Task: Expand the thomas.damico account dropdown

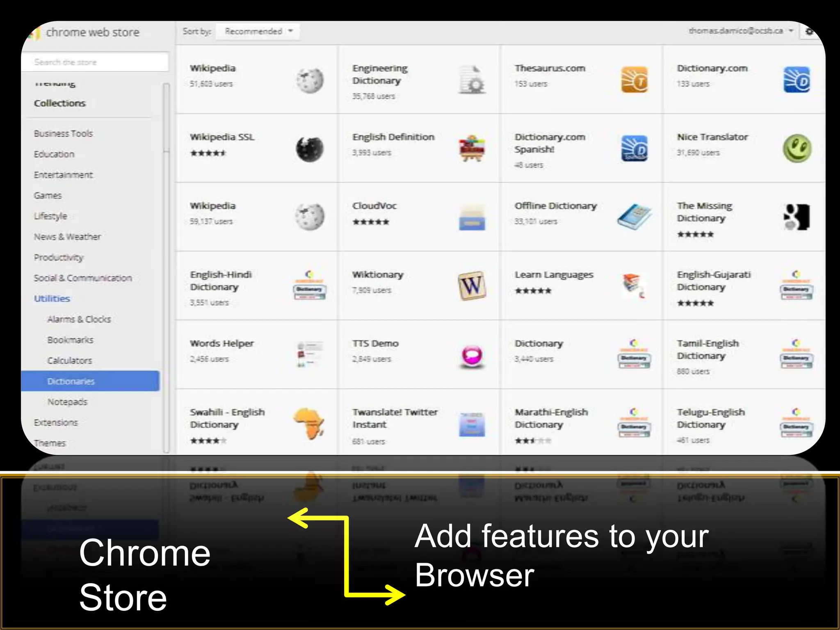Action: [741, 31]
